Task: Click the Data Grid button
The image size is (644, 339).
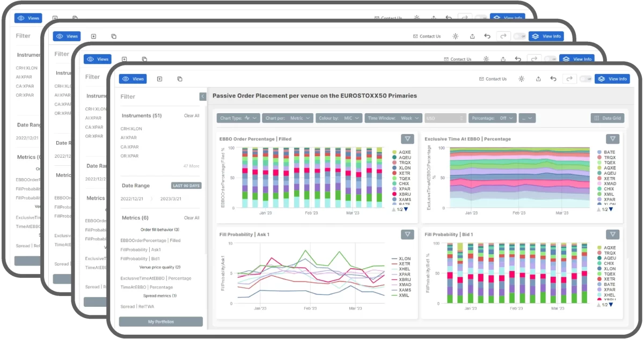Action: pyautogui.click(x=608, y=118)
